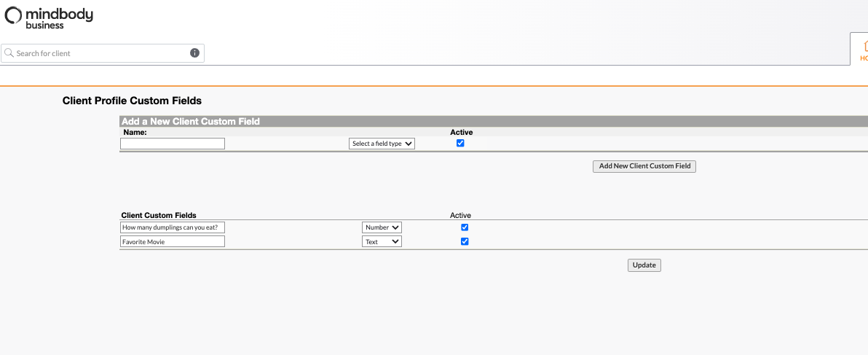Open the Text field type dropdown
The height and width of the screenshot is (355, 868).
(382, 241)
